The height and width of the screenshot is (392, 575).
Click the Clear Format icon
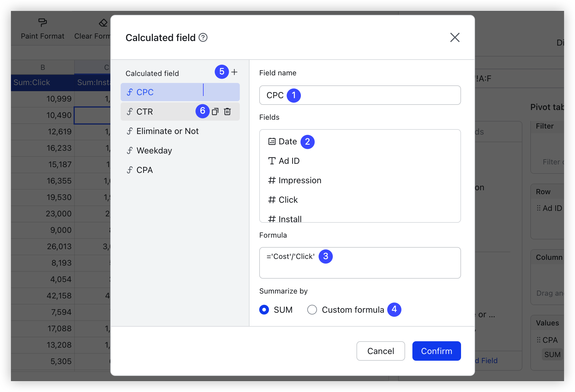103,22
